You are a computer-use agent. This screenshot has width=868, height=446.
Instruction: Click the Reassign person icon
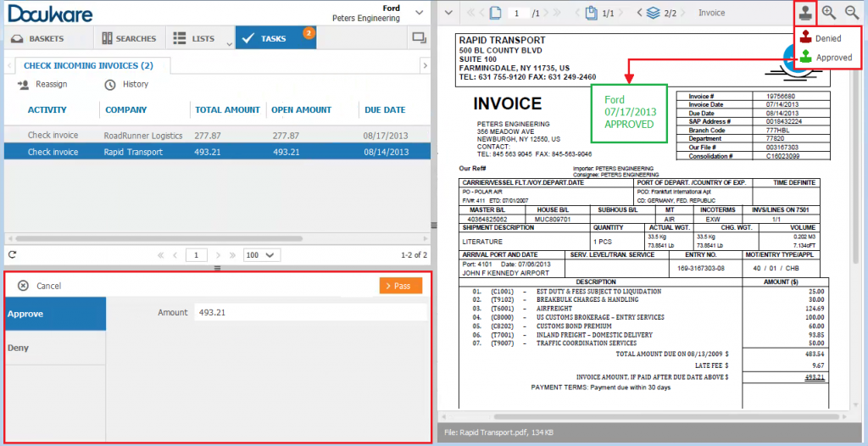point(23,85)
